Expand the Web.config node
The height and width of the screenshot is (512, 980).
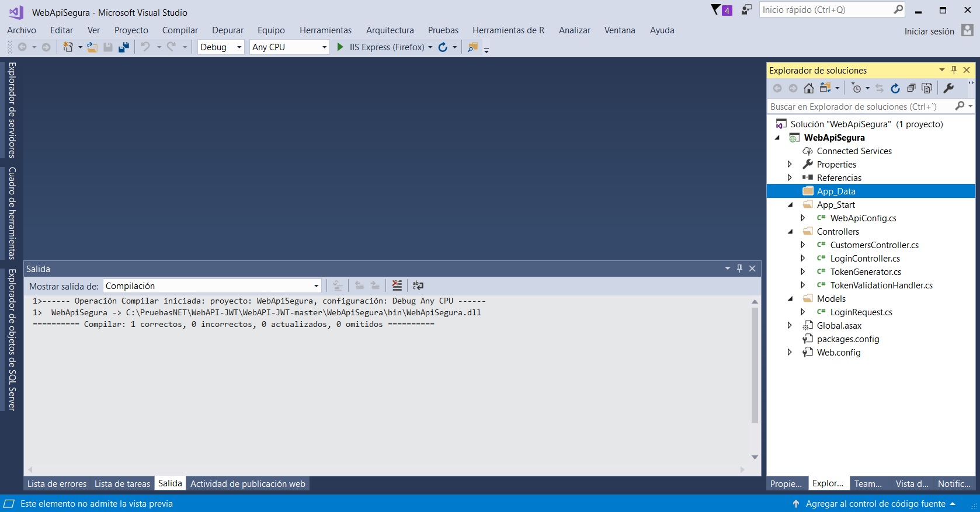[790, 352]
